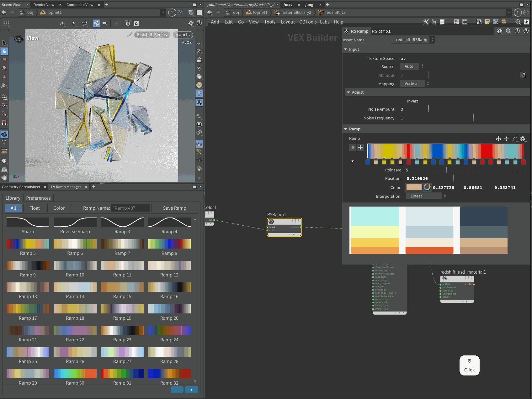Show All ramps filter button
The image size is (532, 399).
click(13, 208)
